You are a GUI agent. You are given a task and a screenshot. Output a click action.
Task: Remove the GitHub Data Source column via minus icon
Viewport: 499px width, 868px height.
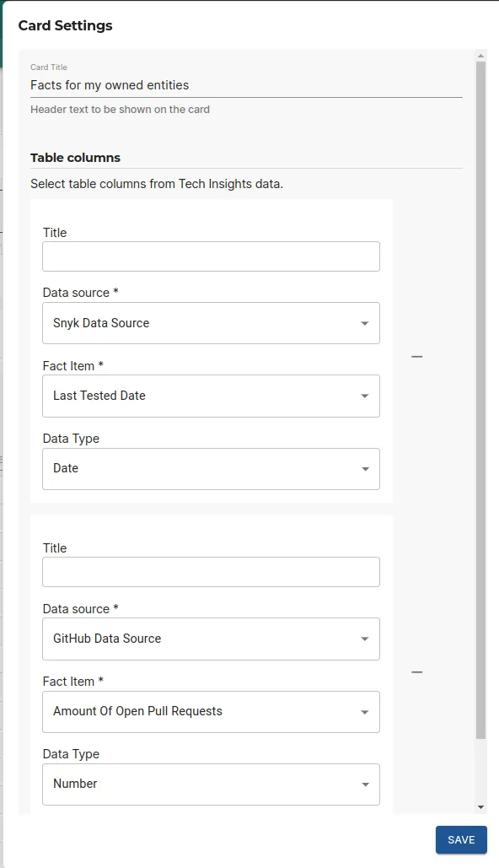click(x=417, y=671)
